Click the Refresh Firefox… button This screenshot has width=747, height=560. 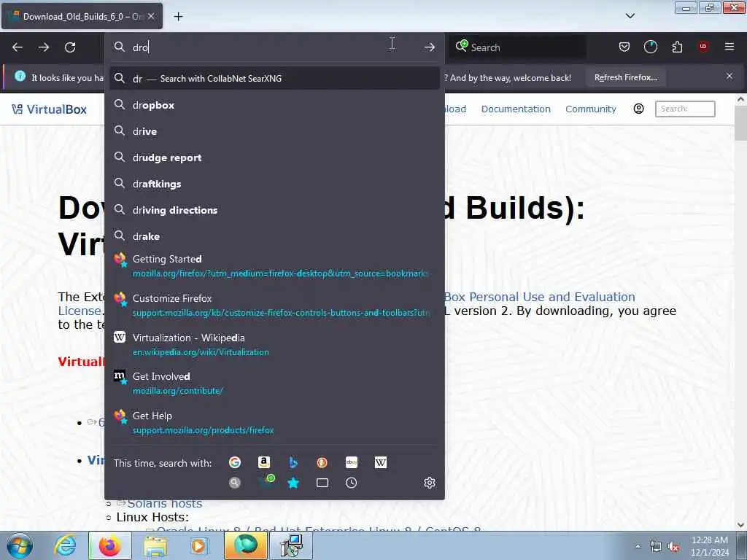coord(625,77)
